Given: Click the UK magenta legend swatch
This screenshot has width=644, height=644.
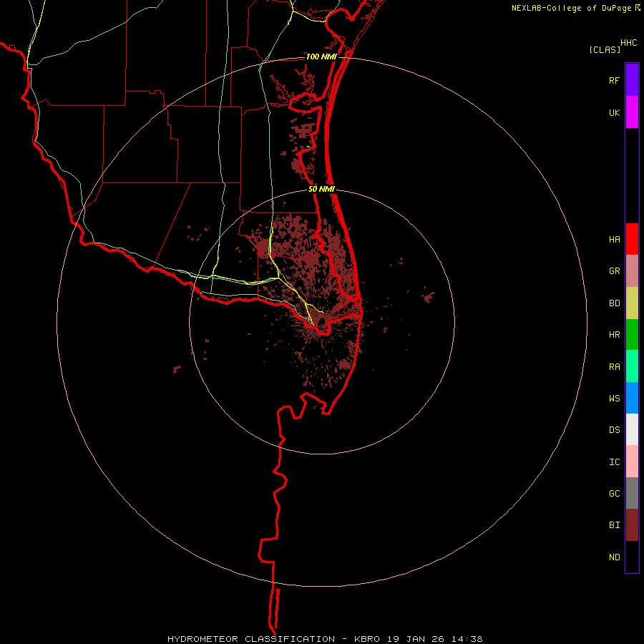Looking at the screenshot, I should (x=632, y=112).
